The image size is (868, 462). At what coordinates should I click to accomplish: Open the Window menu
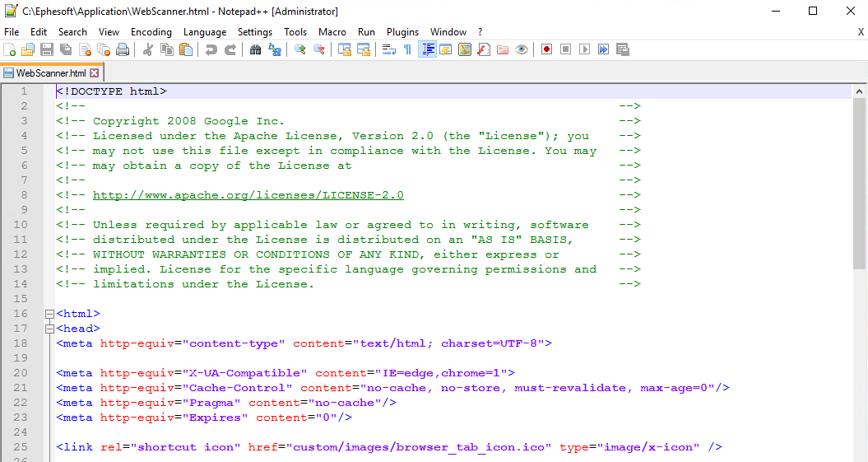click(x=448, y=32)
